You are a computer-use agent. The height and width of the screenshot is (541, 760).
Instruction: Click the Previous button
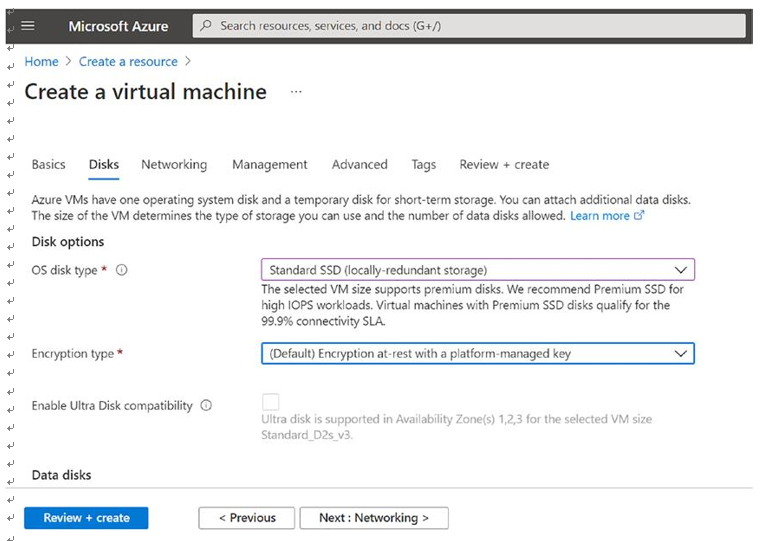click(x=247, y=518)
